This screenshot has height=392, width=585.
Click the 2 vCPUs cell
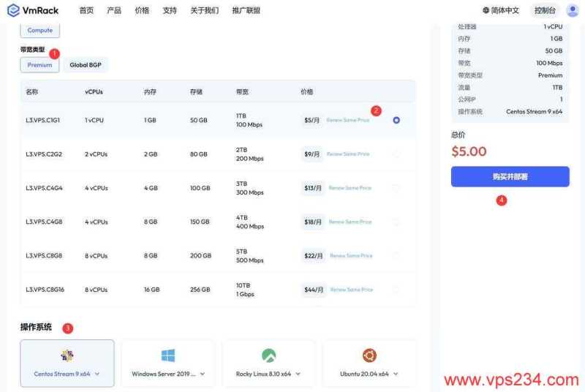(x=97, y=154)
